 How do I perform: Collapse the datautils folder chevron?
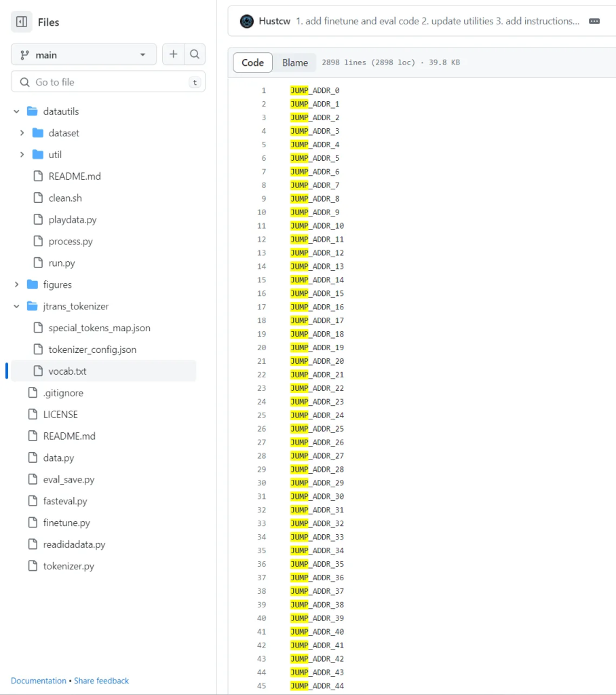pyautogui.click(x=17, y=111)
